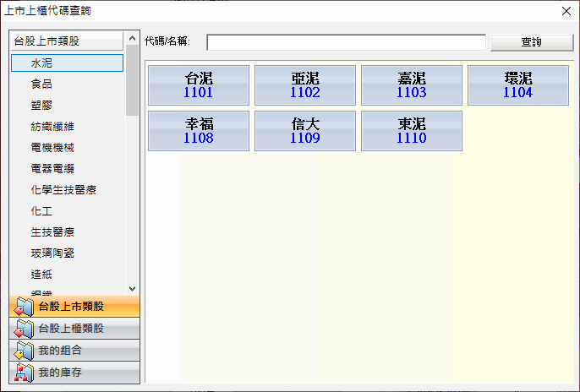This screenshot has width=580, height=392.
Task: Select stock 亞泥 1102
Action: coord(305,85)
